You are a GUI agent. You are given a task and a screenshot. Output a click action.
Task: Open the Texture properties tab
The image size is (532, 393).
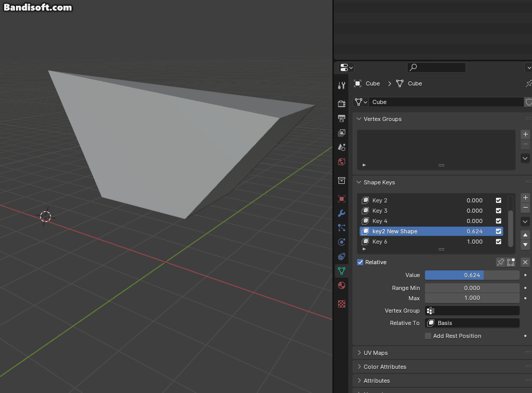coord(341,304)
